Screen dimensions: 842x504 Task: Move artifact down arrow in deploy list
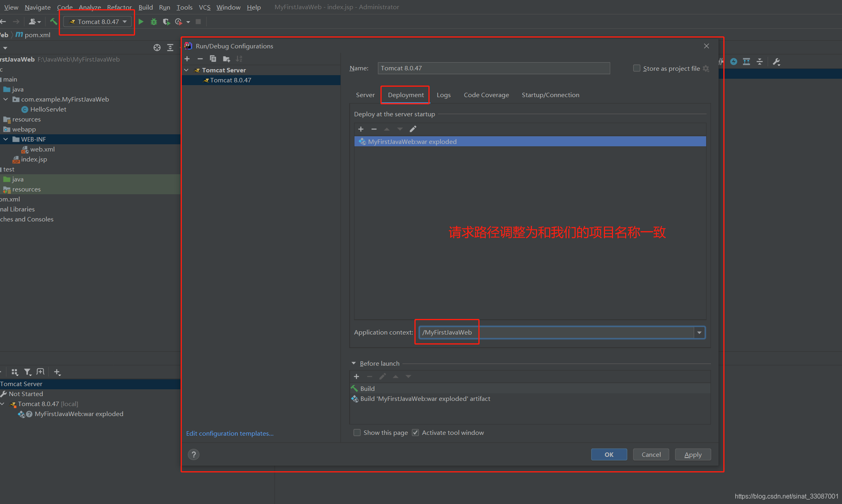pos(400,129)
